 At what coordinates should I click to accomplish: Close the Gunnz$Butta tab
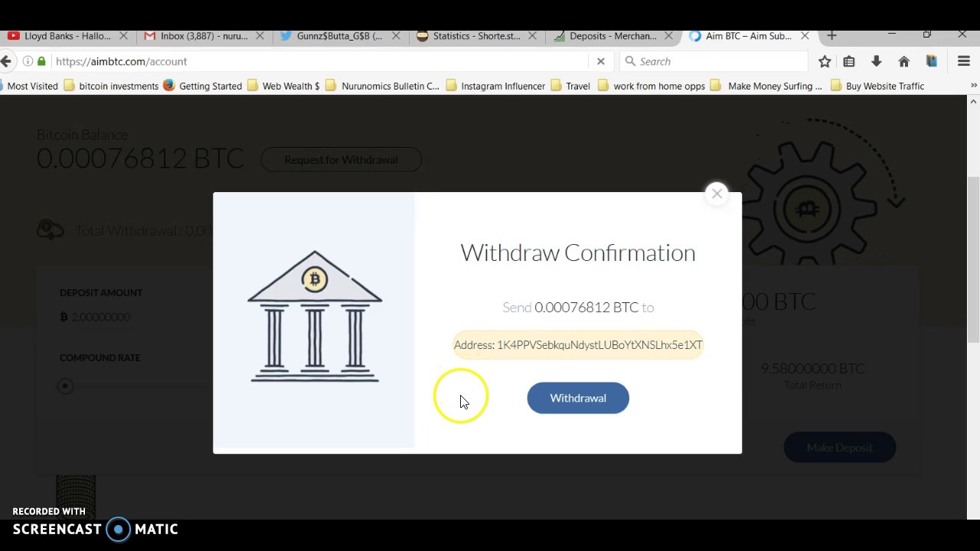tap(396, 36)
